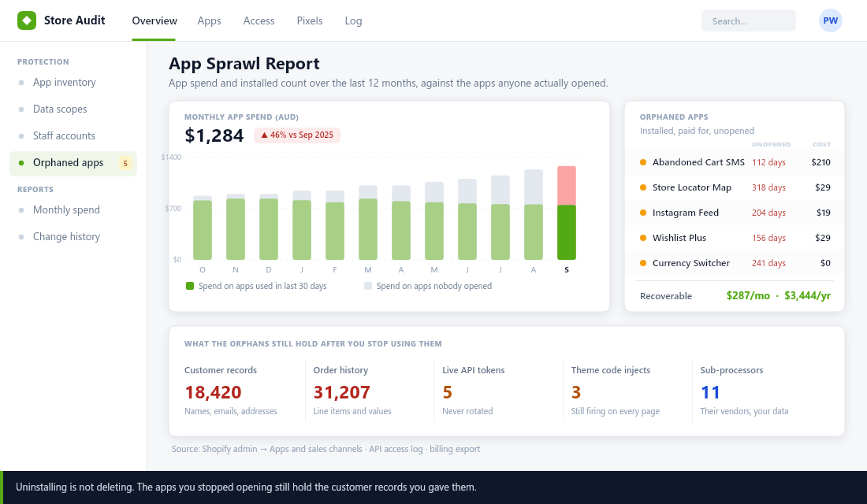Screen dimensions: 867x504
Task: Click the Source: Shopify admin footnote
Action: click(326, 449)
